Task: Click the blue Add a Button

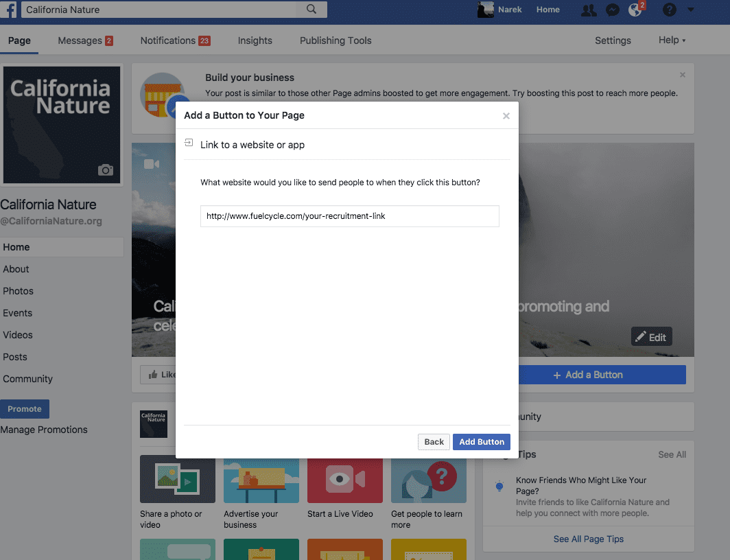Action: [x=602, y=375]
